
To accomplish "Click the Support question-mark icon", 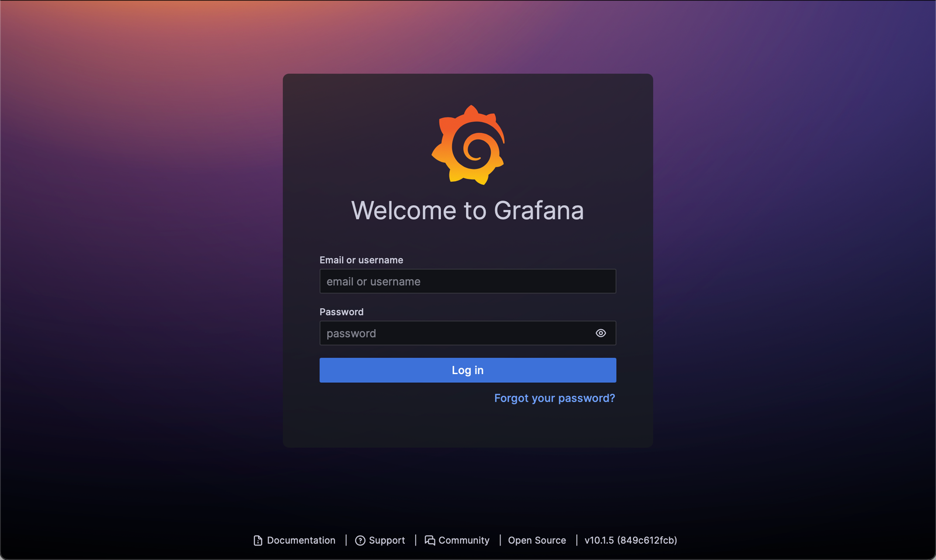I will tap(360, 541).
